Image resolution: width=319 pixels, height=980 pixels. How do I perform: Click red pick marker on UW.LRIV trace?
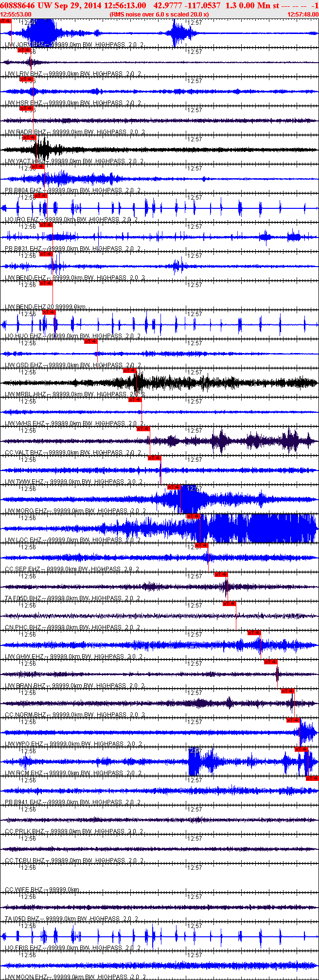pos(24,50)
